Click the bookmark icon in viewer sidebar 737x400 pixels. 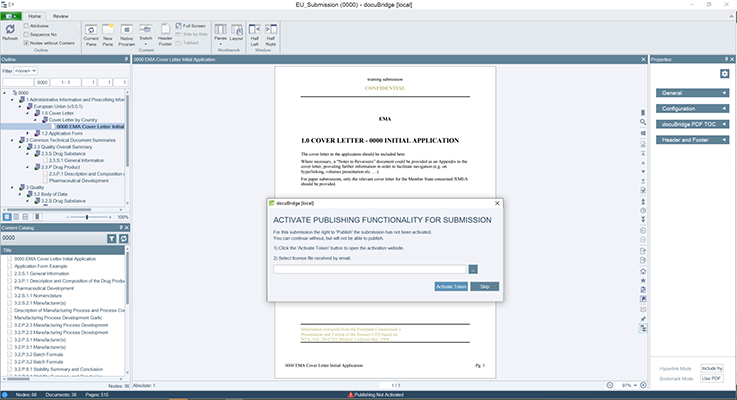[643, 113]
